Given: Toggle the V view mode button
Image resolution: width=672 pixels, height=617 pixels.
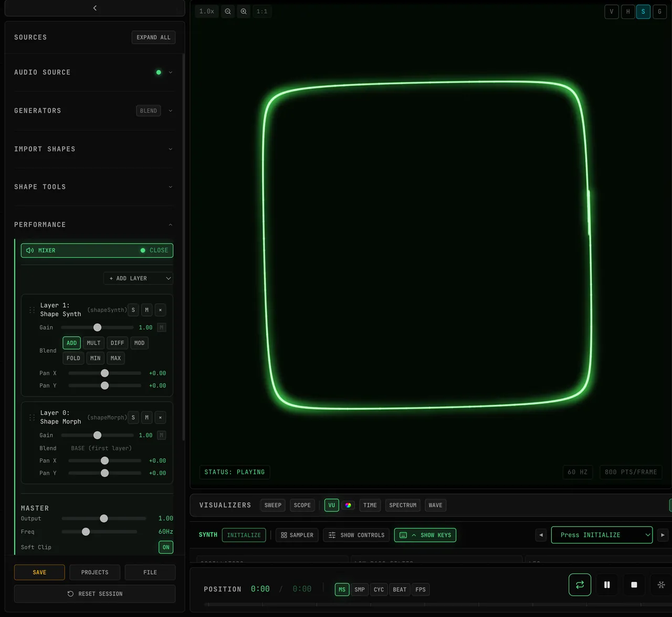Looking at the screenshot, I should tap(612, 12).
